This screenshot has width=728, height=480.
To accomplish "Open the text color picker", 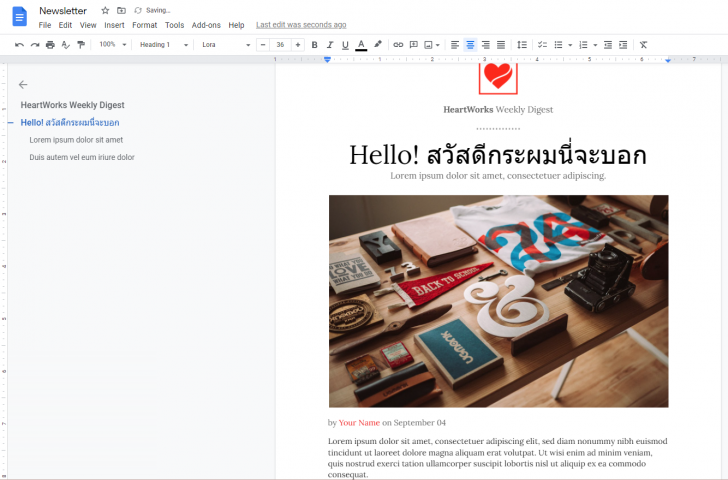I will [x=361, y=45].
